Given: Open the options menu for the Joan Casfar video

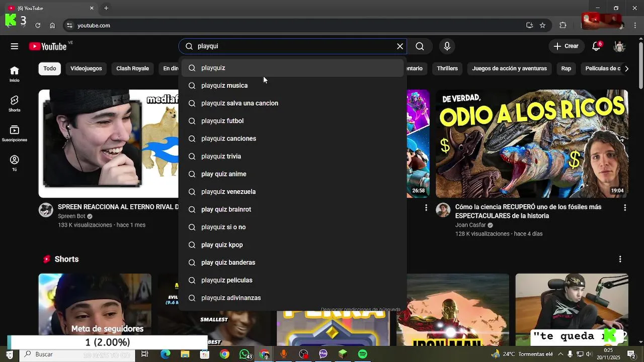Looking at the screenshot, I should pos(625,207).
